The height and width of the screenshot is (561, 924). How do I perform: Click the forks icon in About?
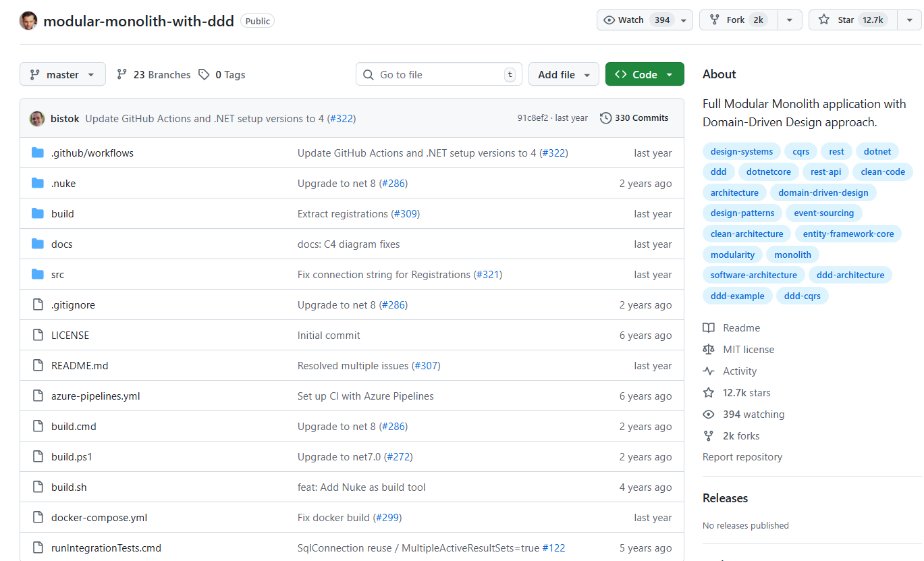pos(709,436)
